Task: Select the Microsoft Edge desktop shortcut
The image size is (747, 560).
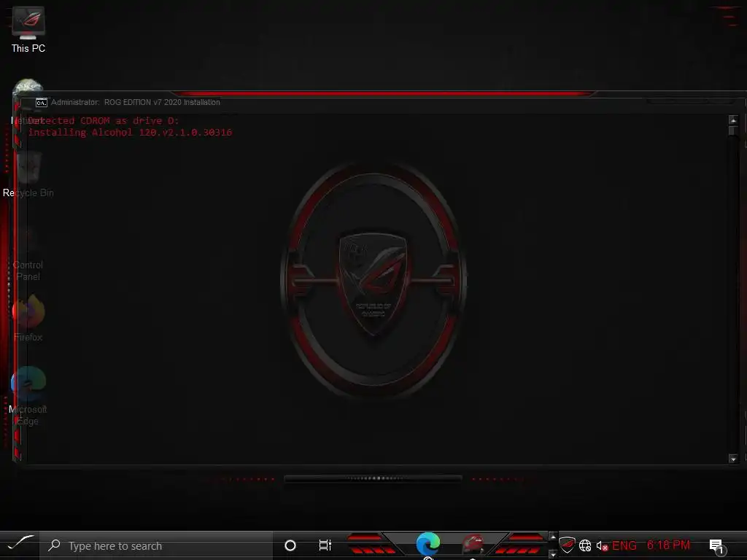Action: pos(28,396)
